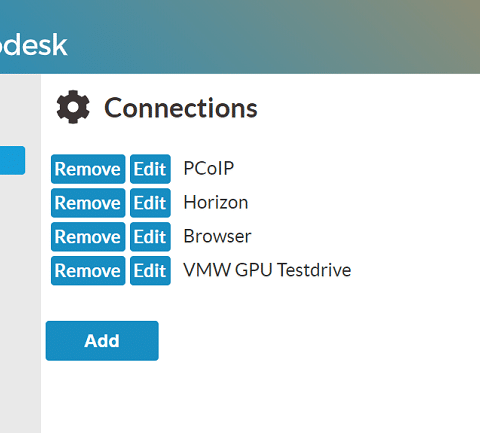
Task: Select the Browser connection name
Action: pyautogui.click(x=217, y=236)
